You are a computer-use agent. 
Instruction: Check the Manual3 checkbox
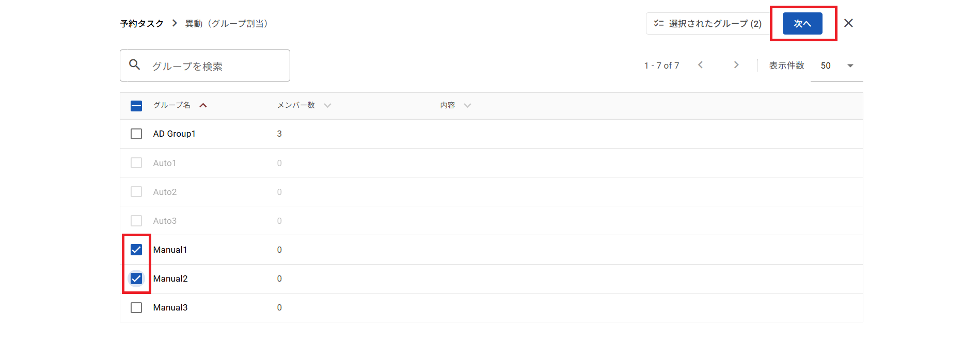[136, 307]
